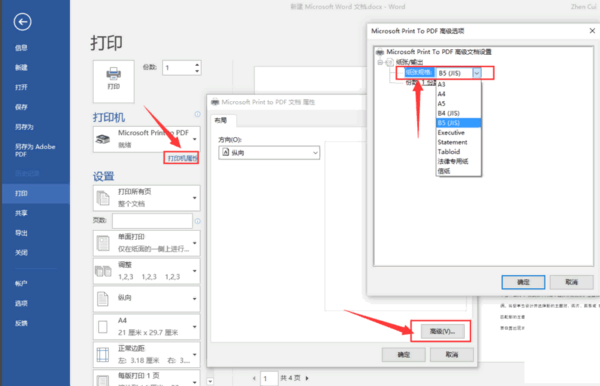
Task: Click the 打印机属性 printer properties link
Action: click(182, 158)
